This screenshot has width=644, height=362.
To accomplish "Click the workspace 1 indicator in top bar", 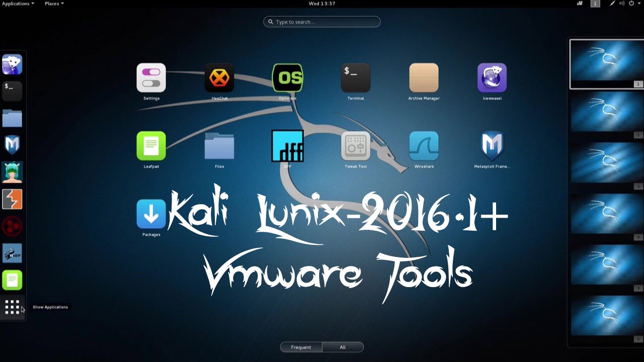I will 595,4.
